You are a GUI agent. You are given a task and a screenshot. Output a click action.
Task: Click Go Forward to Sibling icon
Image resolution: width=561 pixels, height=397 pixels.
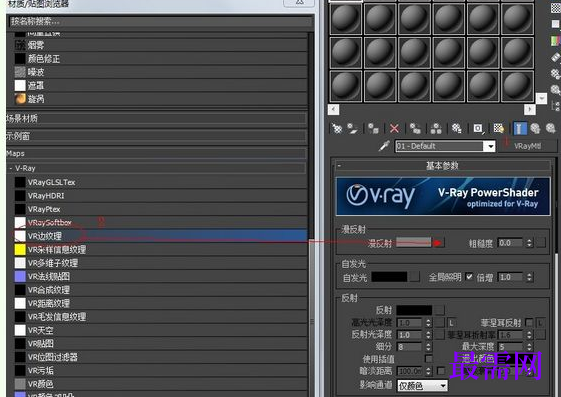pos(551,128)
